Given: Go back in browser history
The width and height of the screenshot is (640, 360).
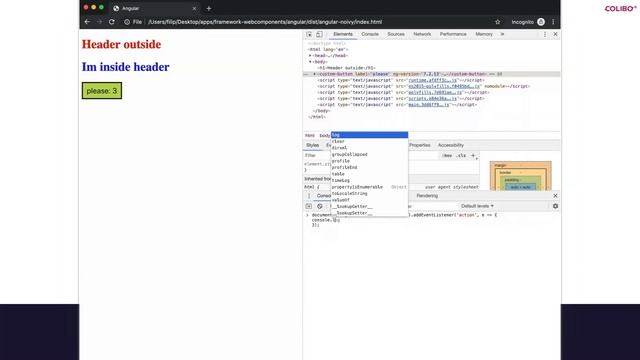Looking at the screenshot, I should [x=87, y=22].
